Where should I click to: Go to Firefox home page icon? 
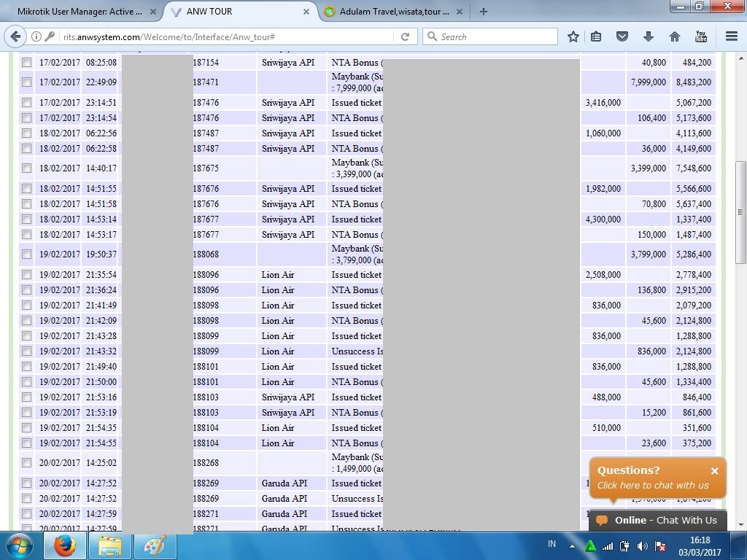[x=675, y=36]
